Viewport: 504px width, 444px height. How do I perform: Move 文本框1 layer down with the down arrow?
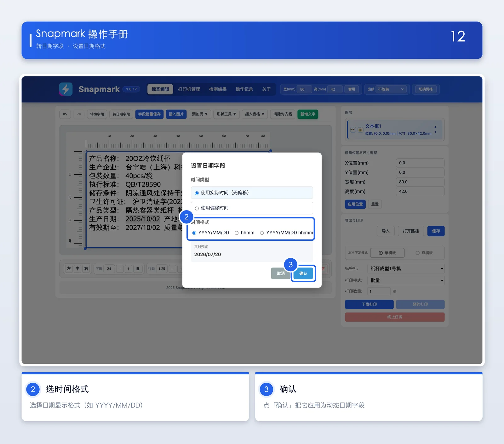click(x=435, y=132)
